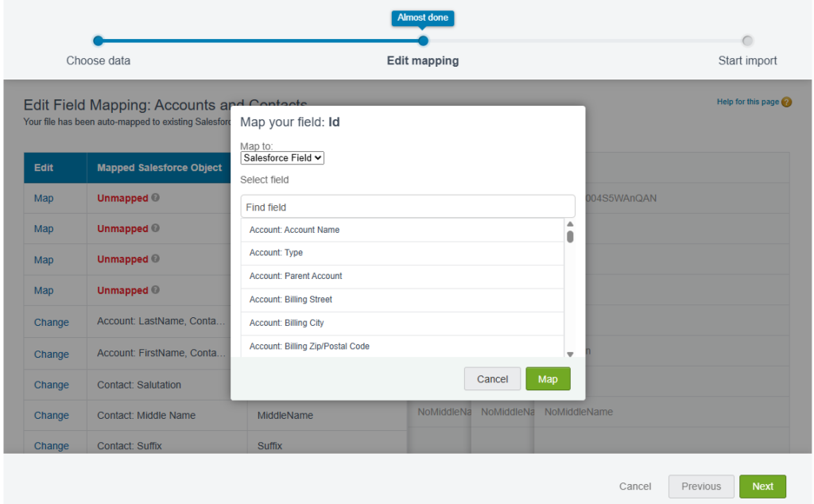814x504 pixels.
Task: Click Map link for fourth Unmapped row
Action: (x=44, y=291)
